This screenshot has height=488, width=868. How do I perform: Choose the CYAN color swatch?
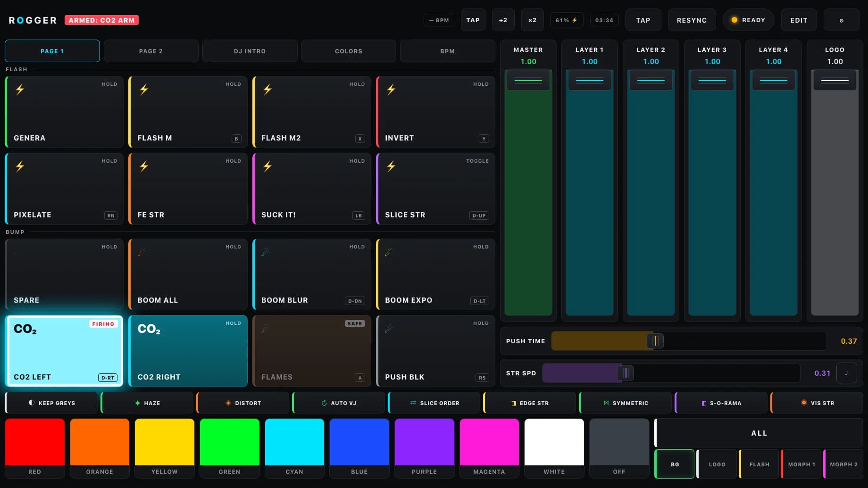pos(294,448)
